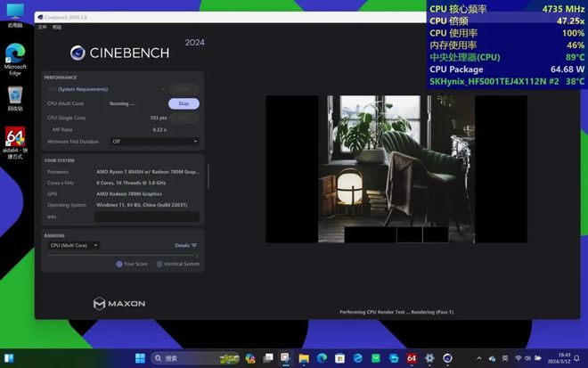Click "8 Cores, 16 Threads @ 3.8 GHz"
Screen dimensions: 588x368
click(131, 183)
